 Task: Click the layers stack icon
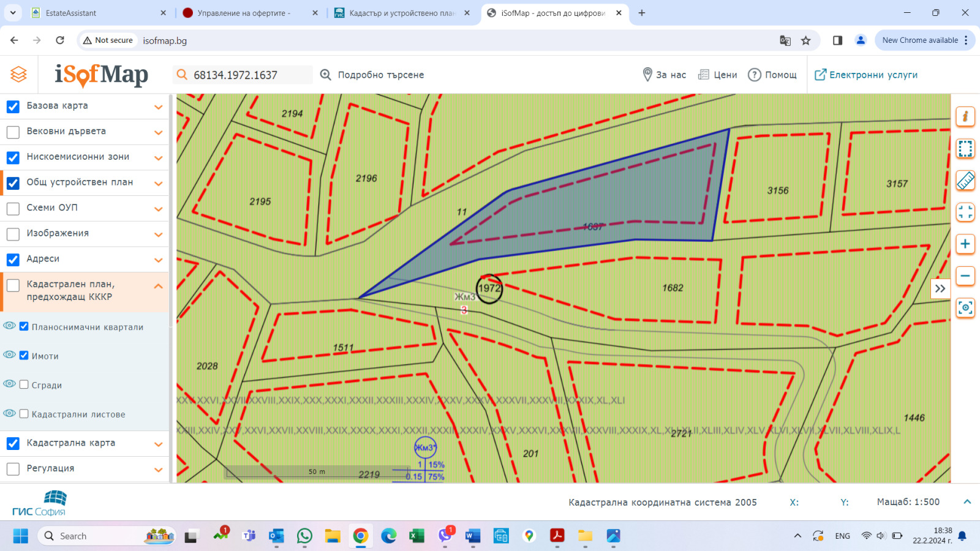(19, 75)
